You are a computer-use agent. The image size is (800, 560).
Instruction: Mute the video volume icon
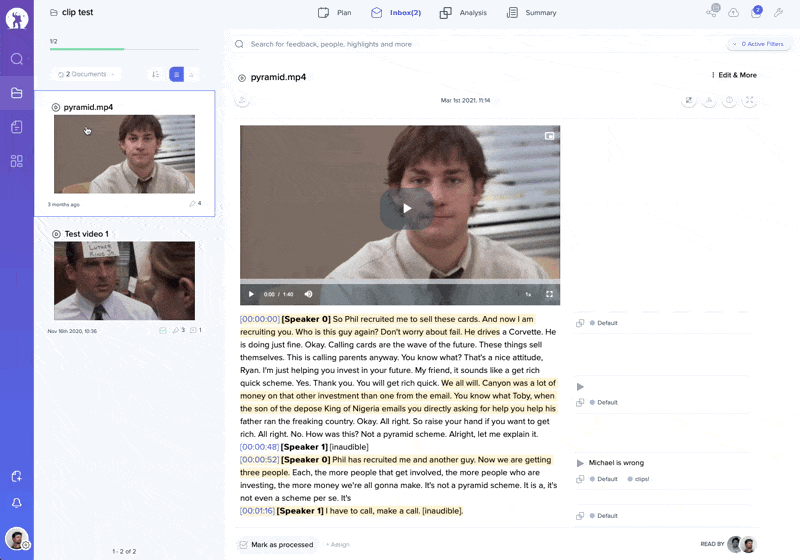[308, 294]
